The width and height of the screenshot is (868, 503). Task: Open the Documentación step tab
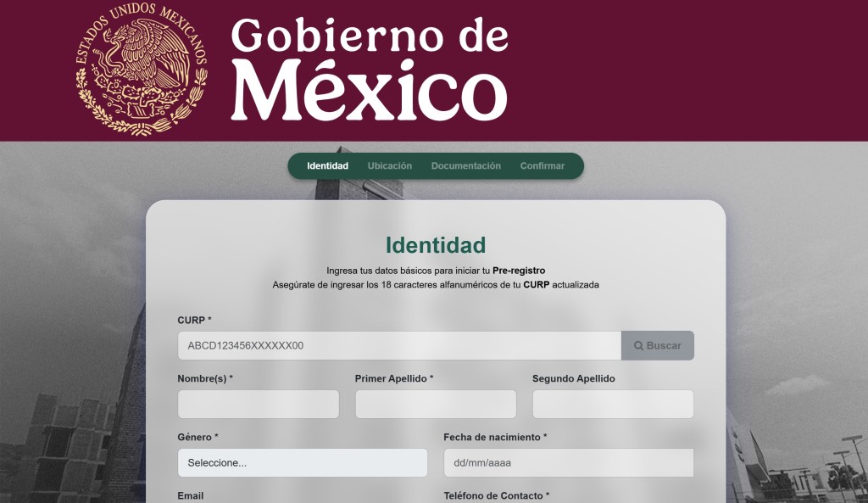[x=465, y=165]
